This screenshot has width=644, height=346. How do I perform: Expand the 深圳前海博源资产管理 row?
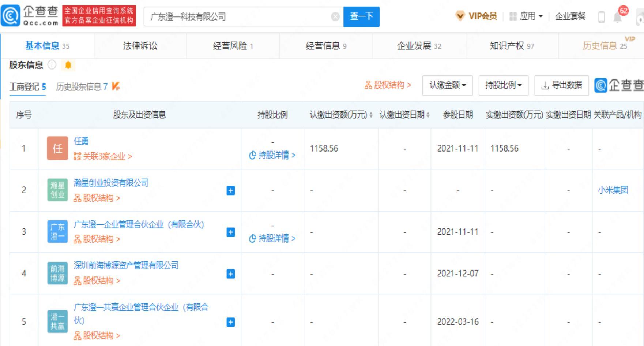[x=231, y=274]
